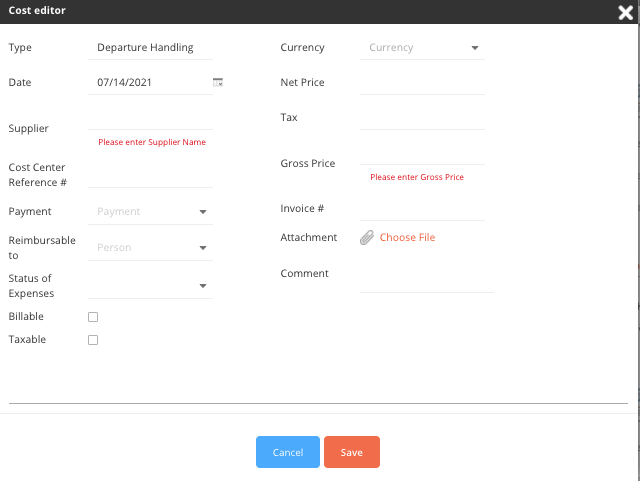Click the Invoice # input field

coord(422,209)
